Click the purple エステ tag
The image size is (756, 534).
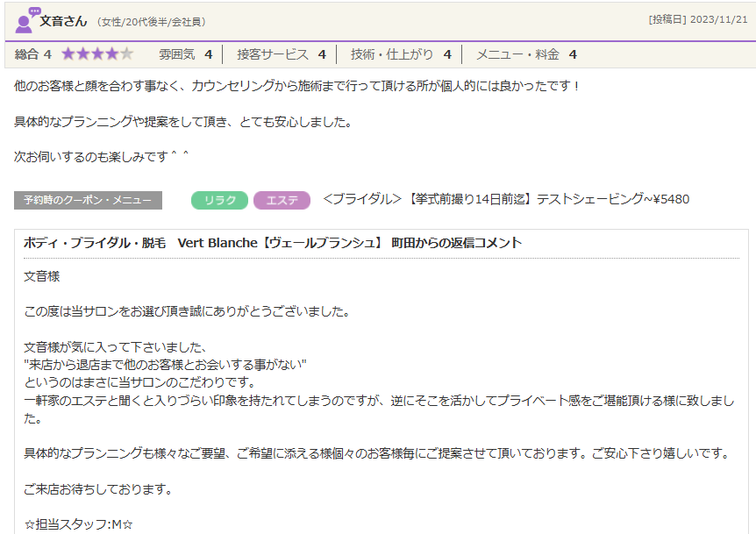(x=282, y=200)
